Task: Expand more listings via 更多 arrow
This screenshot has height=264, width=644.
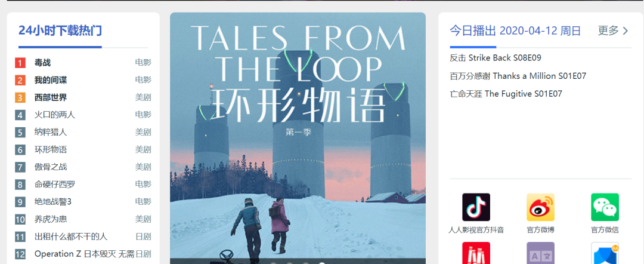Action: tap(613, 30)
